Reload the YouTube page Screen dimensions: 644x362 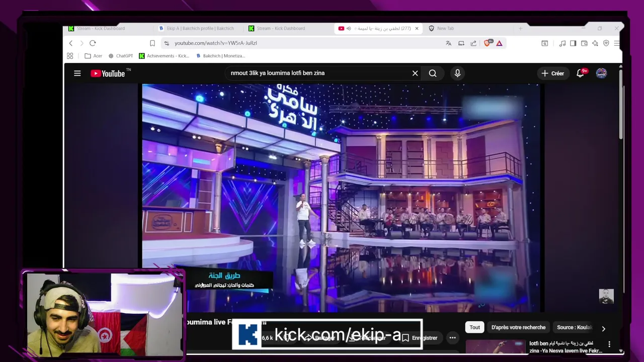(x=93, y=43)
